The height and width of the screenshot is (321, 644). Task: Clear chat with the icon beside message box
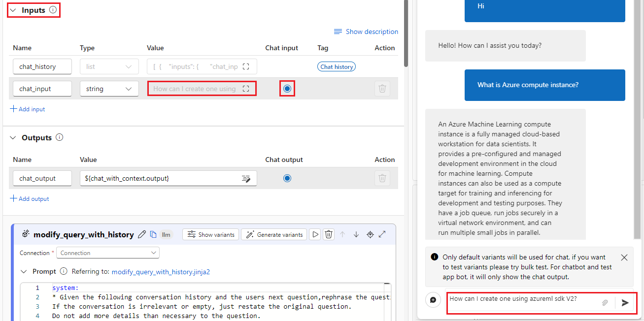433,299
